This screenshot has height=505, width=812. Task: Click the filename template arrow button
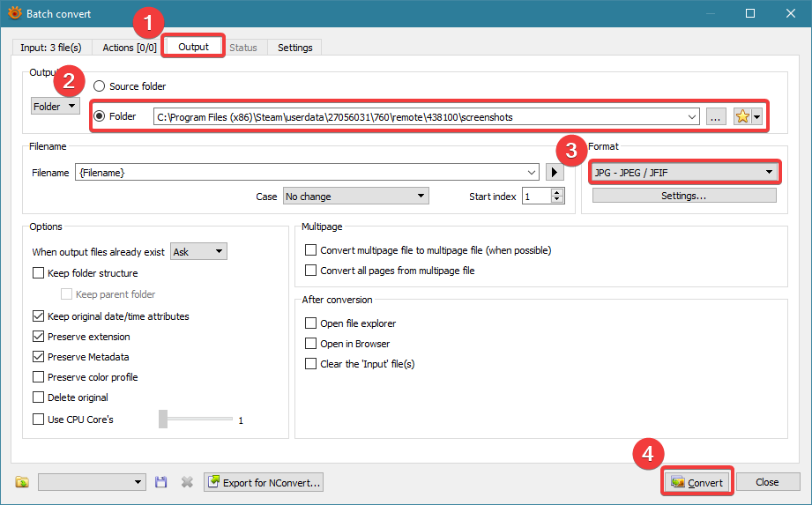click(x=554, y=173)
